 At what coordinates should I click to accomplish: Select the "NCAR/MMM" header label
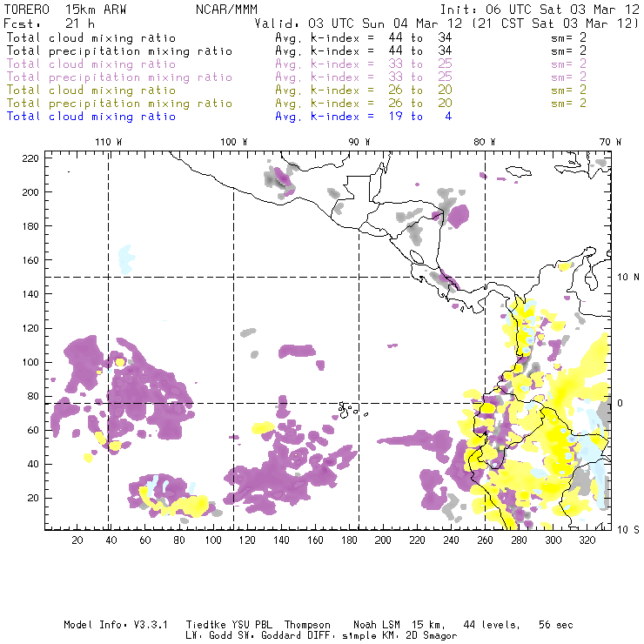[226, 10]
